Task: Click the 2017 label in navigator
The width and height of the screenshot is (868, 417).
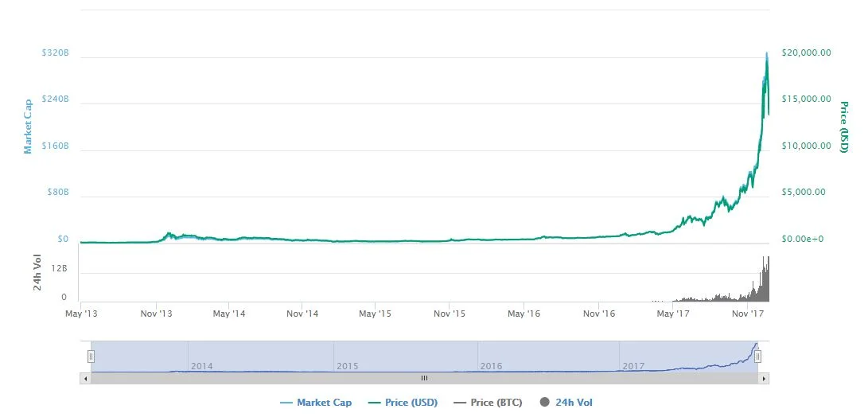Action: click(x=633, y=367)
